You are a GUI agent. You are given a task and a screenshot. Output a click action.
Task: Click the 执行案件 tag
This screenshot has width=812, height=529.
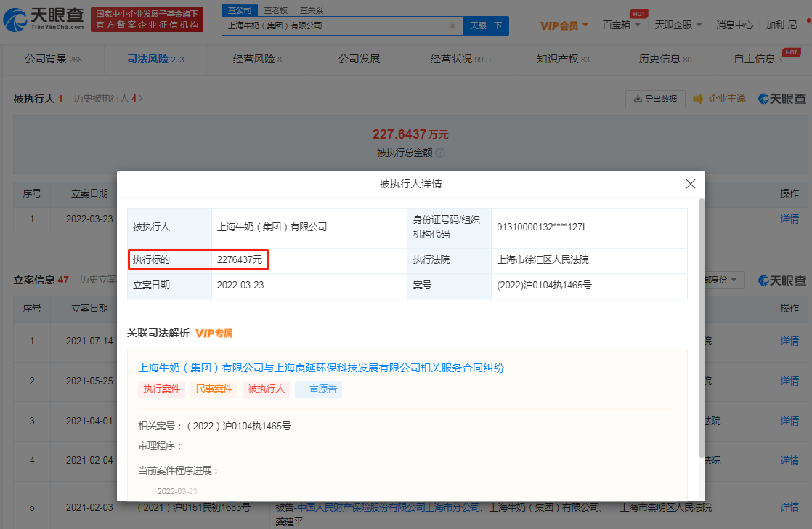[x=161, y=389]
